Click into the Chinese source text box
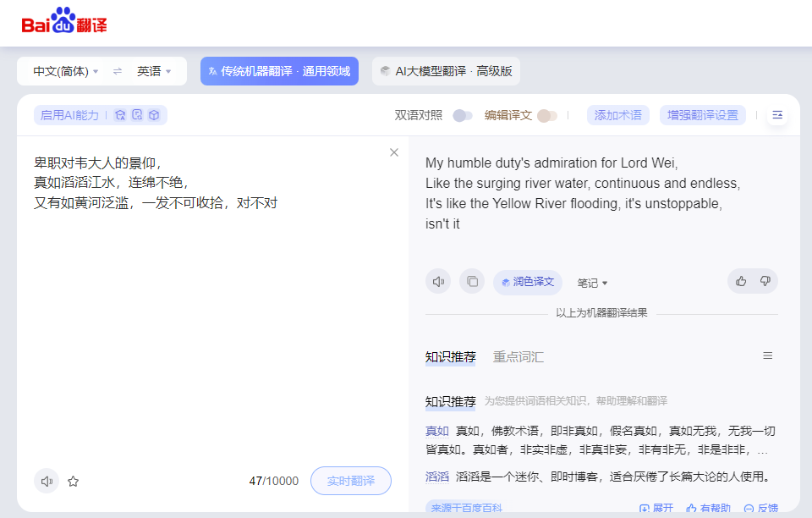Image resolution: width=812 pixels, height=518 pixels. (x=211, y=322)
